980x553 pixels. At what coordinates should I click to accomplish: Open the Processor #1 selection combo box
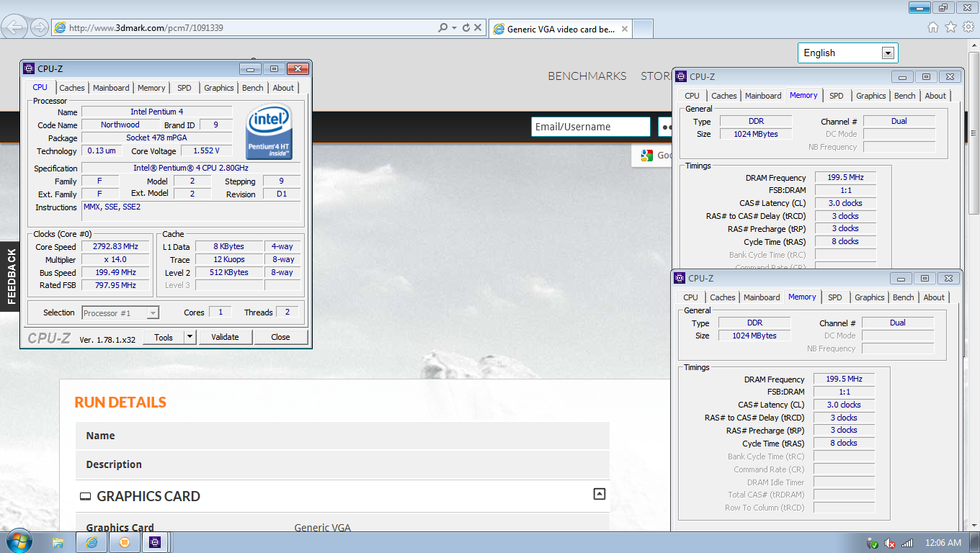click(x=120, y=313)
